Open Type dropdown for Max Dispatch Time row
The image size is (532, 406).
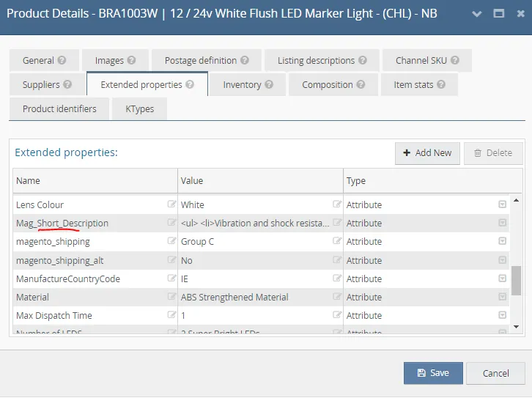coord(503,315)
